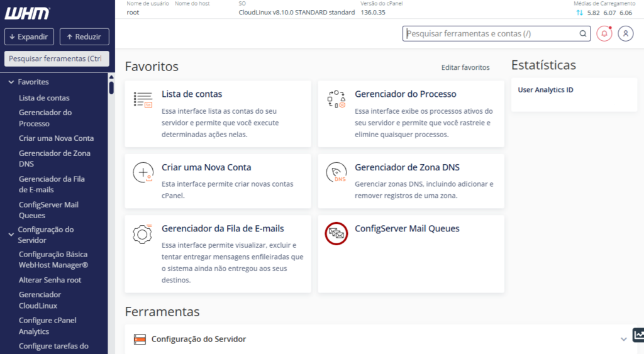Open the notifications bell icon
The image size is (644, 354).
(x=604, y=34)
